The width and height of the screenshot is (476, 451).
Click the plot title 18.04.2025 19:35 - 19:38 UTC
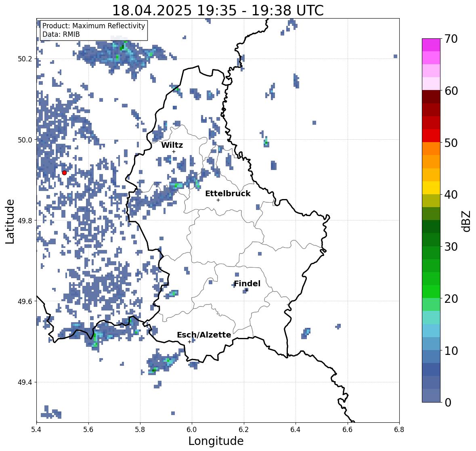coord(218,10)
